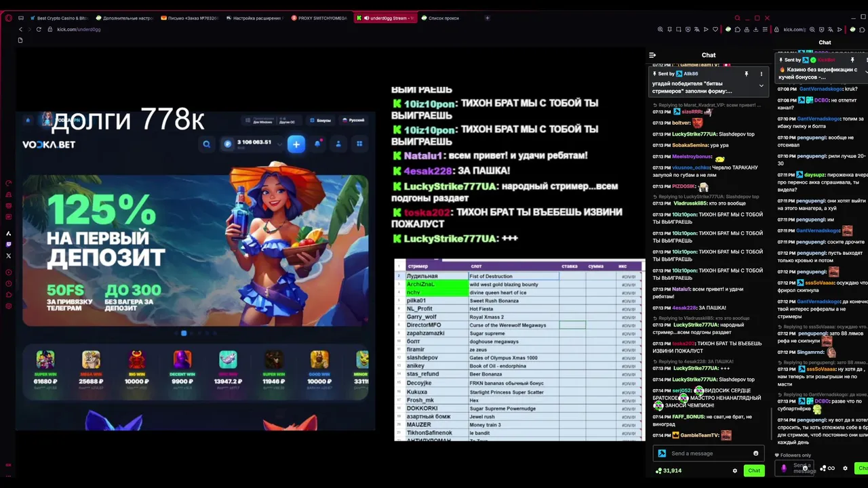Click the 31,914 channel points counter

point(669,470)
